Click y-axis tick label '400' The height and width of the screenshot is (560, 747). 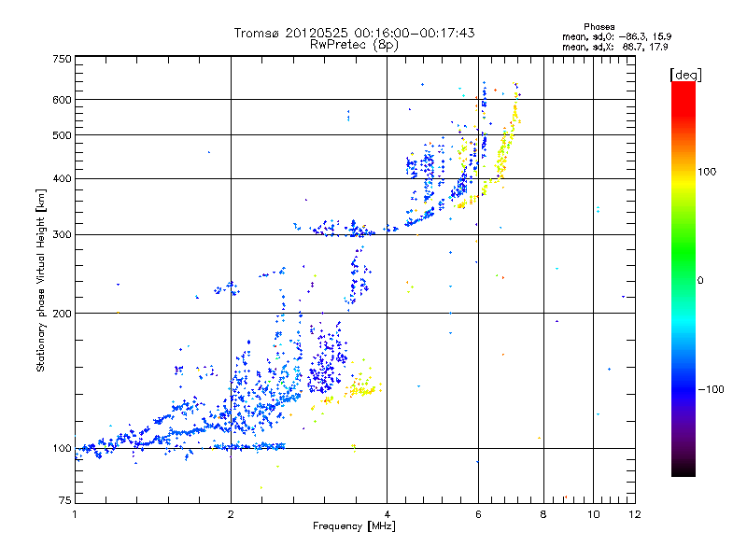click(x=63, y=179)
